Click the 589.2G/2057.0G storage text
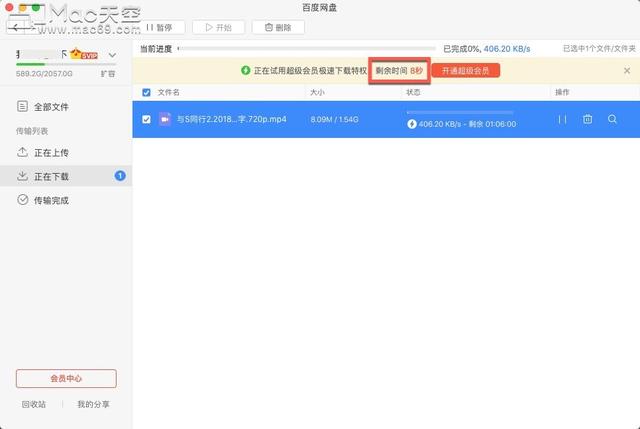This screenshot has width=640, height=429. coord(44,74)
